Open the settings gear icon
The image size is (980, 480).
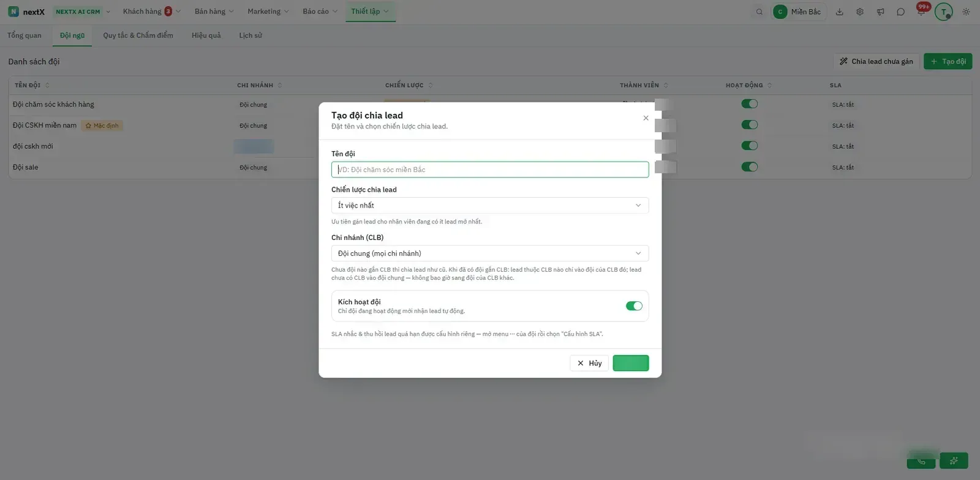860,12
